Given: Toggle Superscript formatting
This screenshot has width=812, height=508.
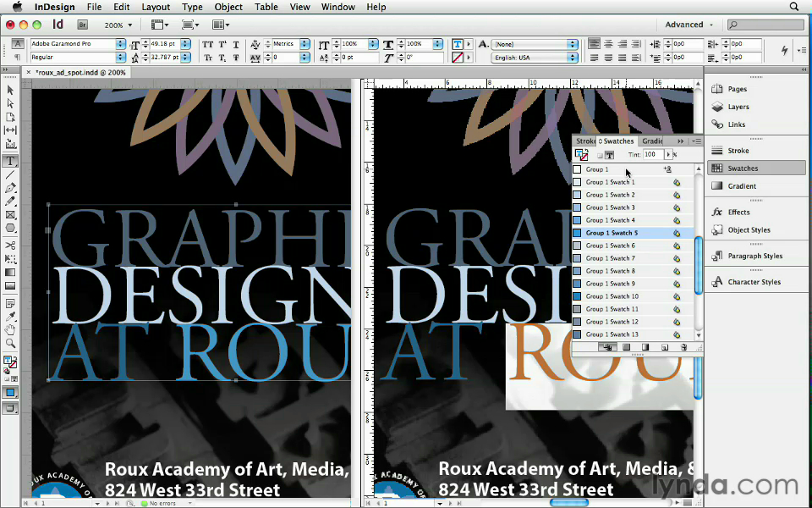Looking at the screenshot, I should coord(222,45).
